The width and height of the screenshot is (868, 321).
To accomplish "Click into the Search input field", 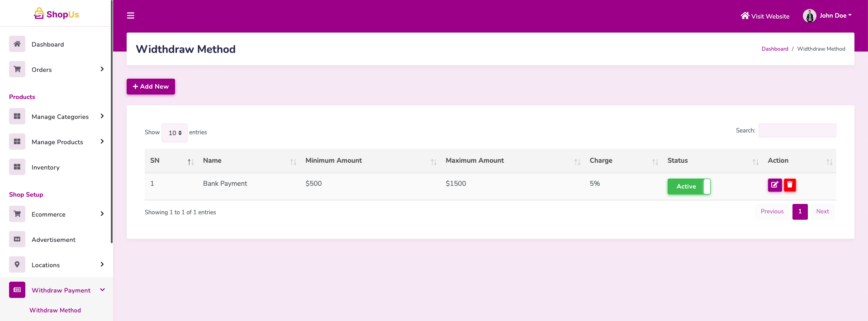I will [797, 131].
